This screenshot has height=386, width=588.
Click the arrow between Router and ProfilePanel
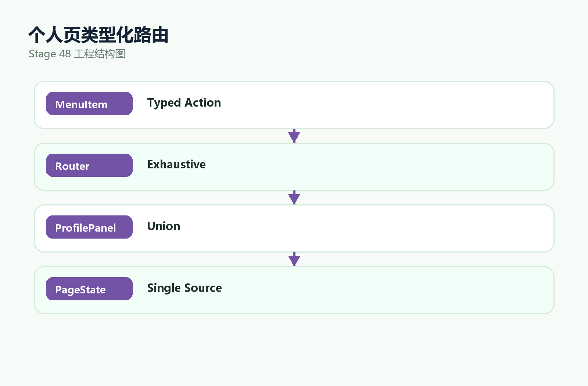point(294,197)
